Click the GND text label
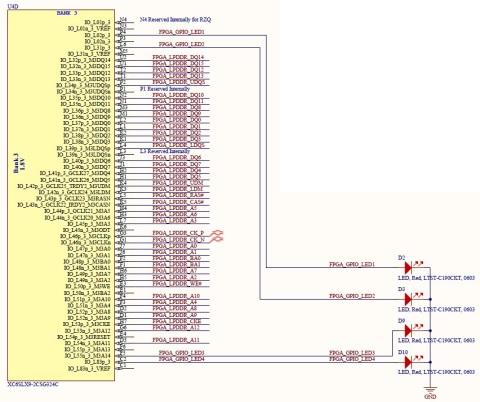 tap(430, 397)
